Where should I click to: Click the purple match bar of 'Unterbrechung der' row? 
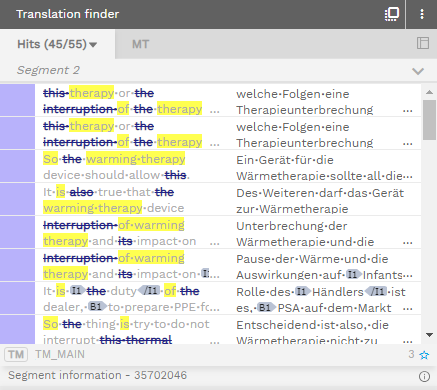pyautogui.click(x=17, y=232)
